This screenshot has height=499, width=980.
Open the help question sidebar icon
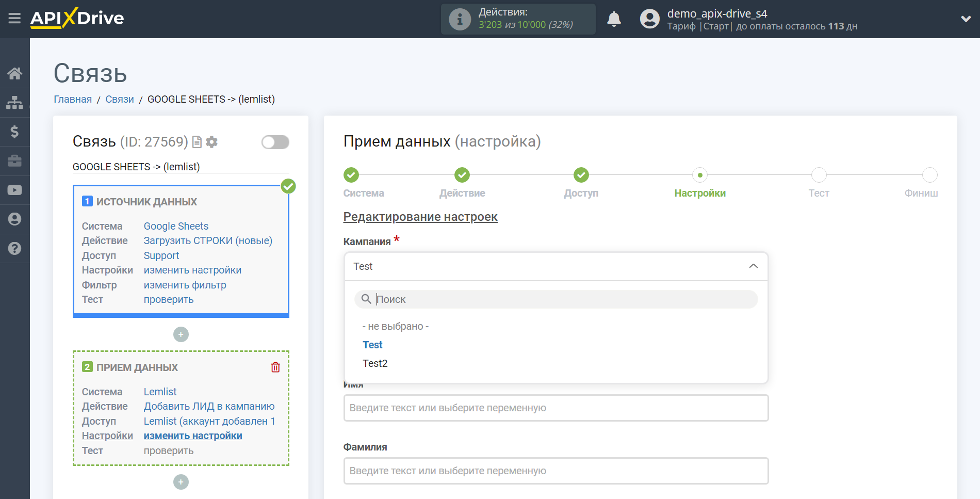(14, 248)
